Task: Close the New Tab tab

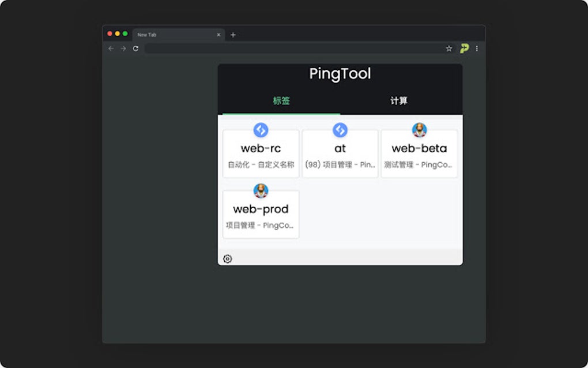Action: [218, 35]
